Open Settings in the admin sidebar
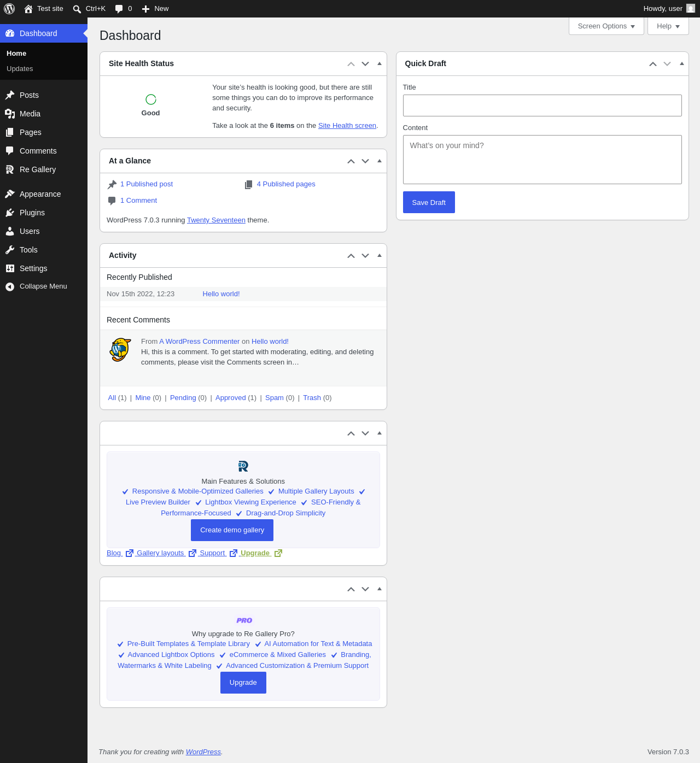Image resolution: width=700 pixels, height=763 pixels. coord(44,268)
